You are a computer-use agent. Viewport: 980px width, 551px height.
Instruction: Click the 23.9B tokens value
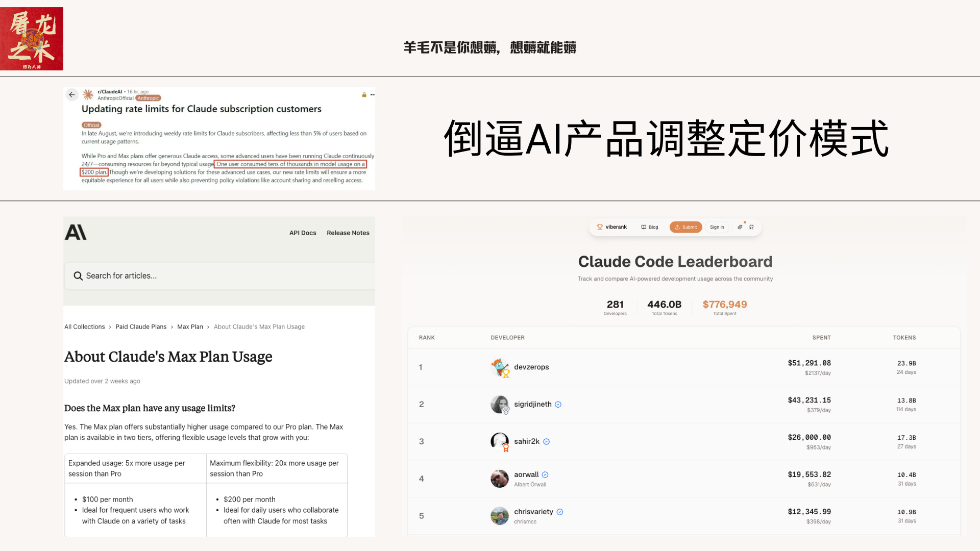tap(906, 364)
